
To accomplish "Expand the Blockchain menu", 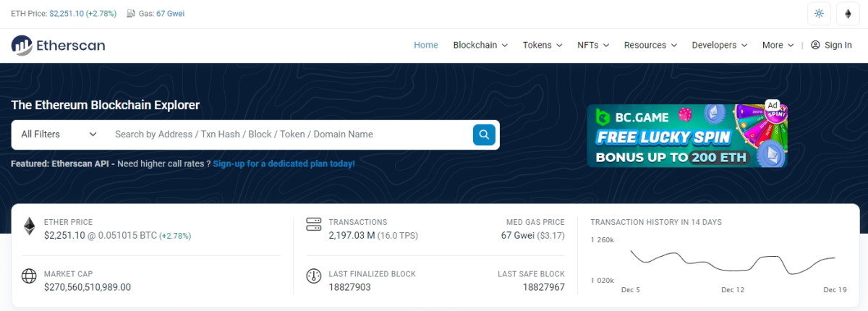I will tap(480, 45).
